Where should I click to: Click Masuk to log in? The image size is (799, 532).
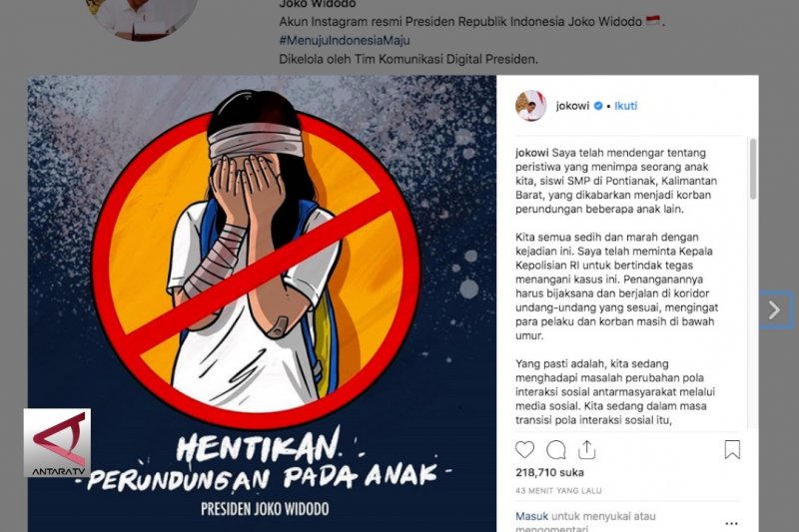(531, 516)
